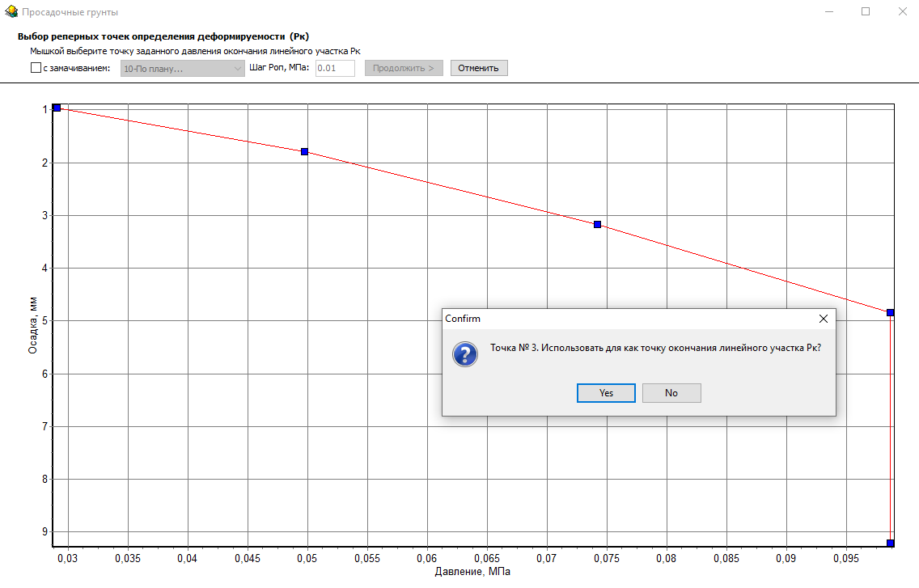
Task: Minimize the Просадочные грунты window
Action: [828, 12]
